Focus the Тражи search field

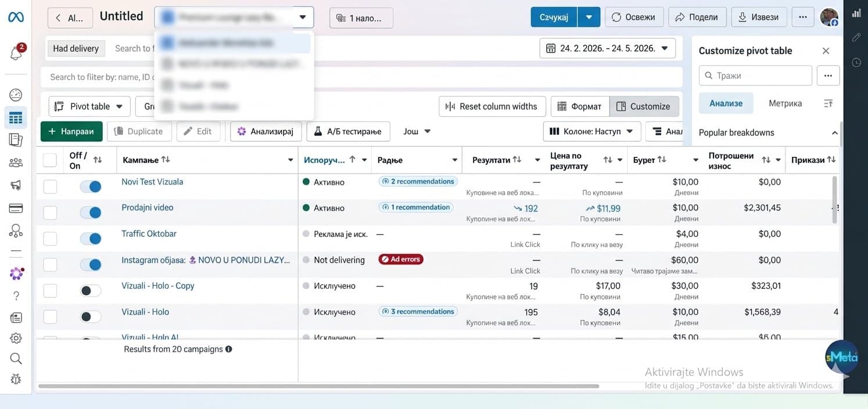tap(755, 76)
